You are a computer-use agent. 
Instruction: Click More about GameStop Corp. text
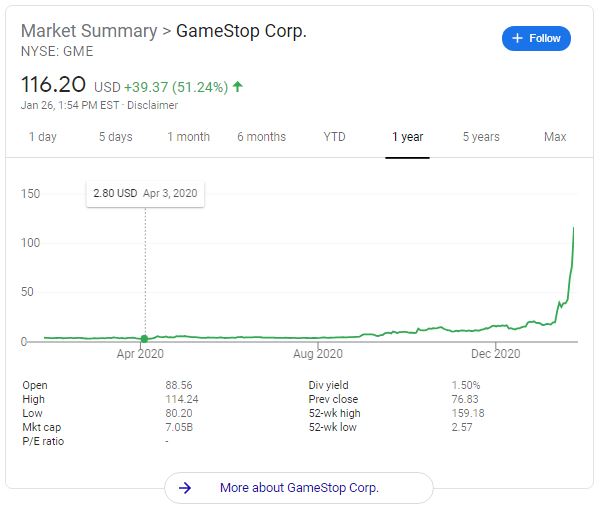tap(299, 488)
